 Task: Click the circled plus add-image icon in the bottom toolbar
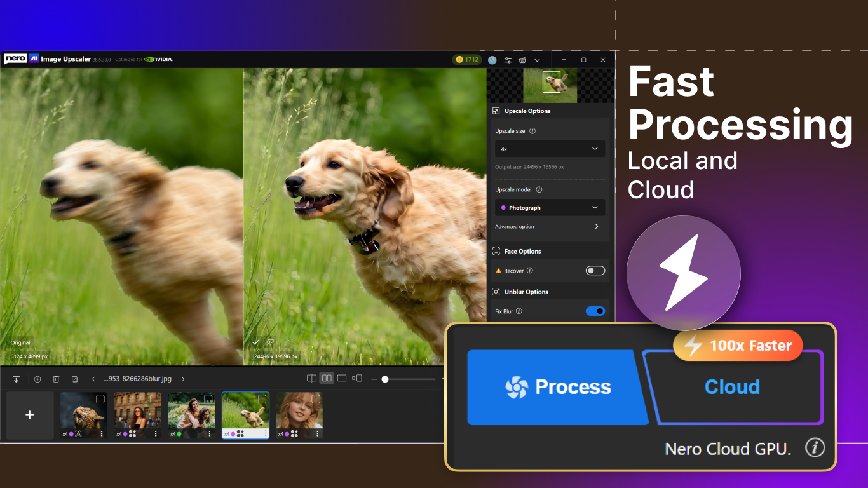37,379
